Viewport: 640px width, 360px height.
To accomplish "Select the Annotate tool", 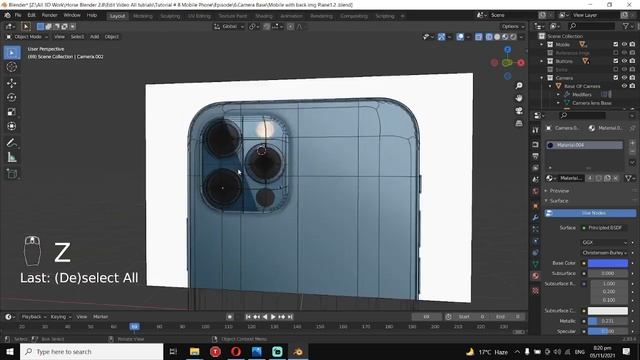I will click(12, 143).
